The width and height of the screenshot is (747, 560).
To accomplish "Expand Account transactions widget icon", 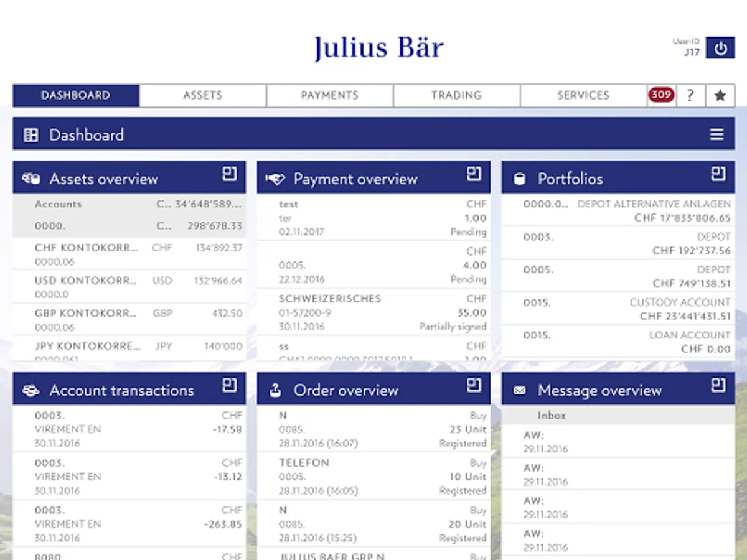I will pyautogui.click(x=230, y=386).
